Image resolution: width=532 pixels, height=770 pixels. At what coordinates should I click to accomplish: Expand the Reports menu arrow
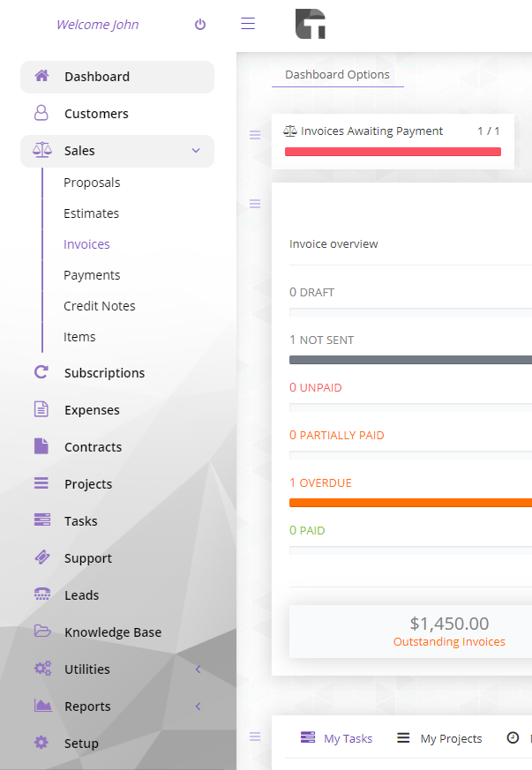[199, 706]
